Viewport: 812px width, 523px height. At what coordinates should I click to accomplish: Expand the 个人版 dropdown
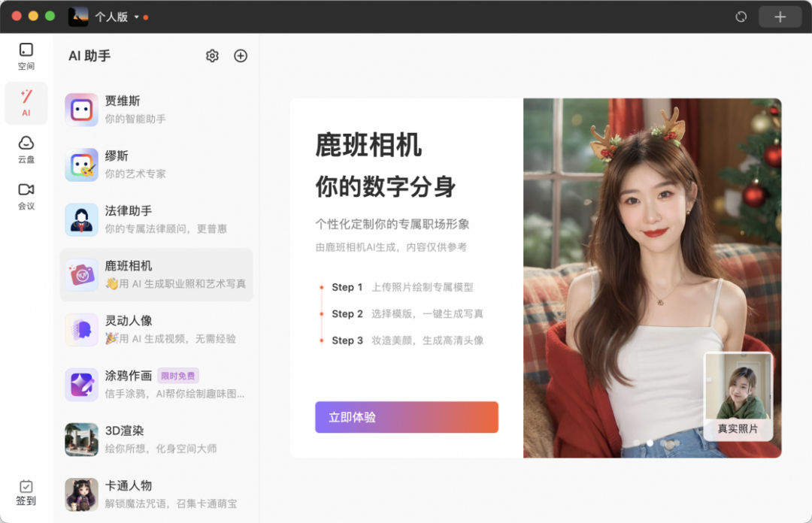point(120,17)
